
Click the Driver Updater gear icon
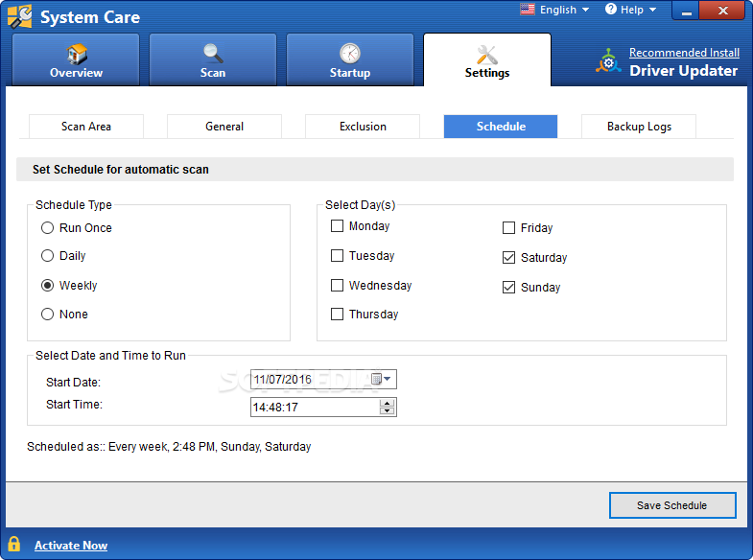[608, 62]
